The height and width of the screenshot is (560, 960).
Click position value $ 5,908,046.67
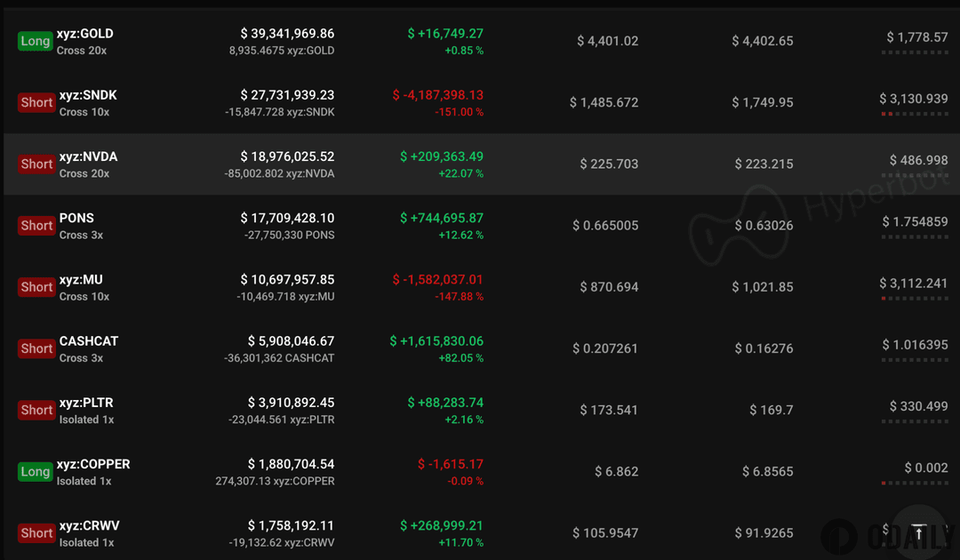[x=291, y=341]
